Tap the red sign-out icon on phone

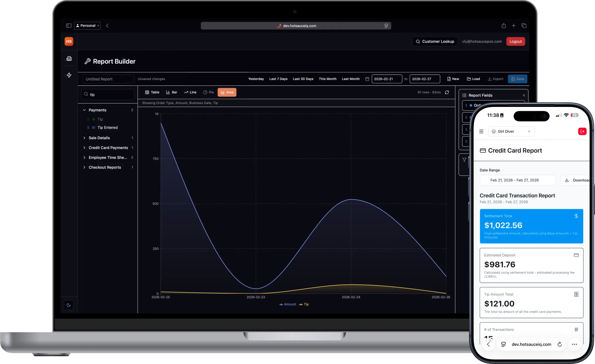coord(582,131)
